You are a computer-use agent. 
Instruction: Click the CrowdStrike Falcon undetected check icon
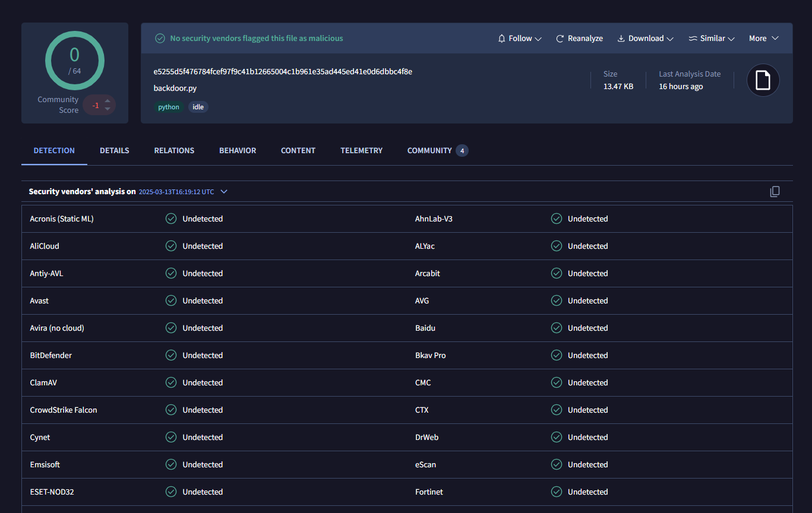pos(171,410)
